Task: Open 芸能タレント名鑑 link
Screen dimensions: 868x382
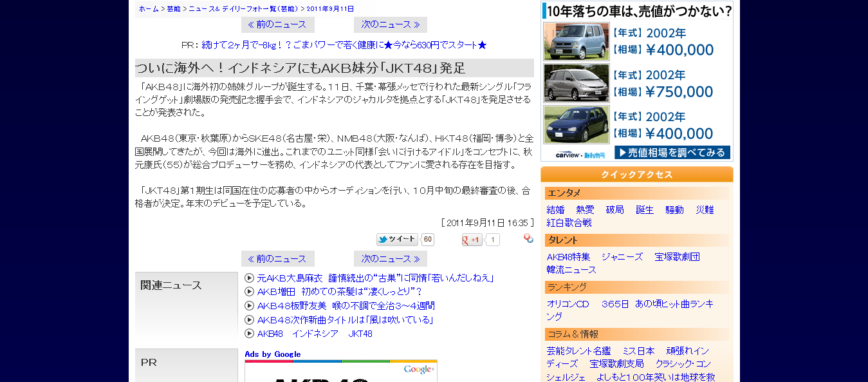Action: pyautogui.click(x=578, y=351)
